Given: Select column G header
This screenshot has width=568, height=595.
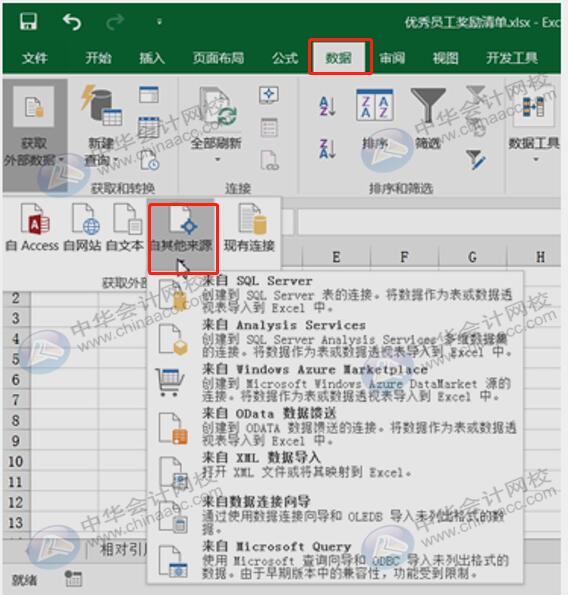Looking at the screenshot, I should 473,257.
